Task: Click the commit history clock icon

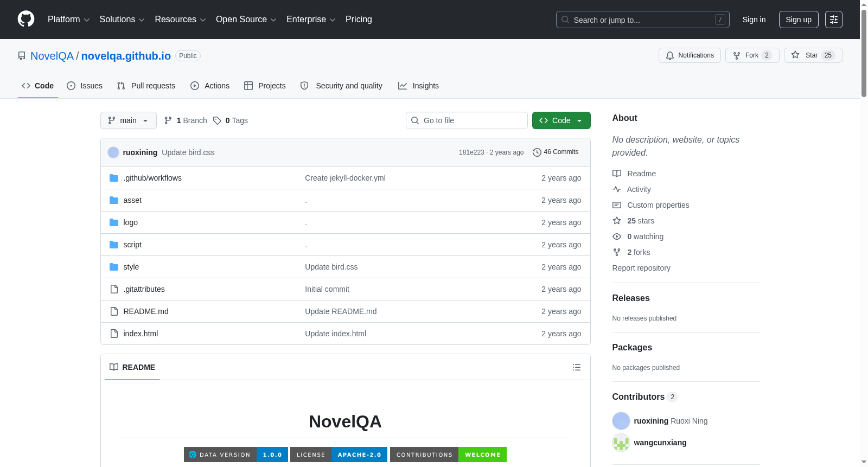Action: click(537, 152)
